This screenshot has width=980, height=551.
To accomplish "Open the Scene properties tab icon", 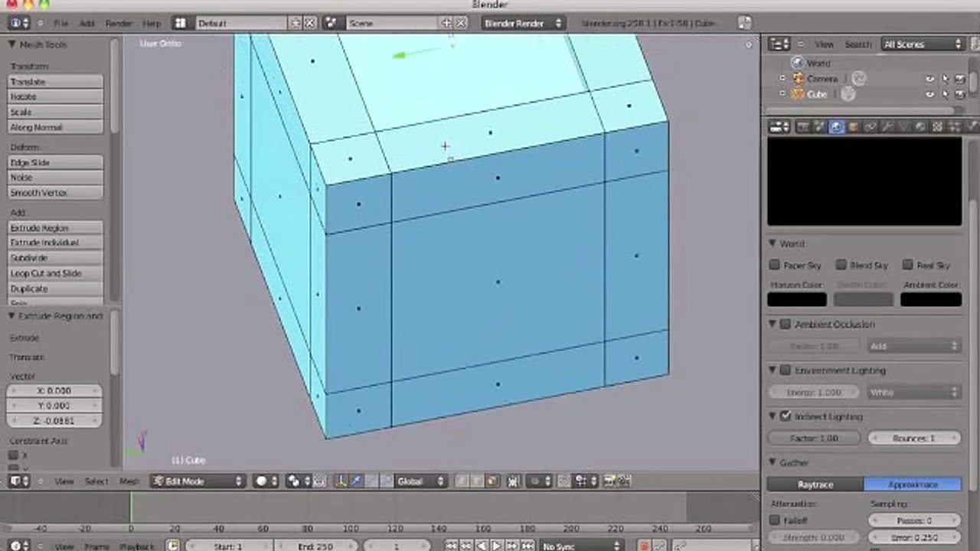I will click(819, 127).
